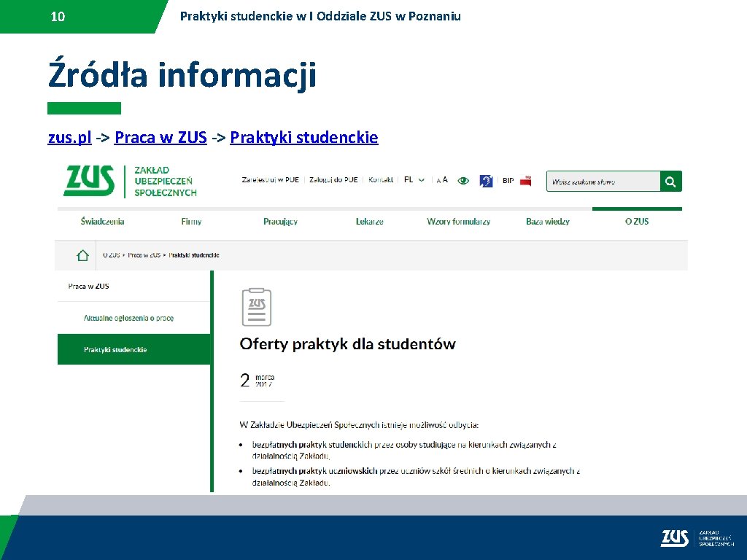Click the zus.pl hyperlink

click(x=69, y=137)
